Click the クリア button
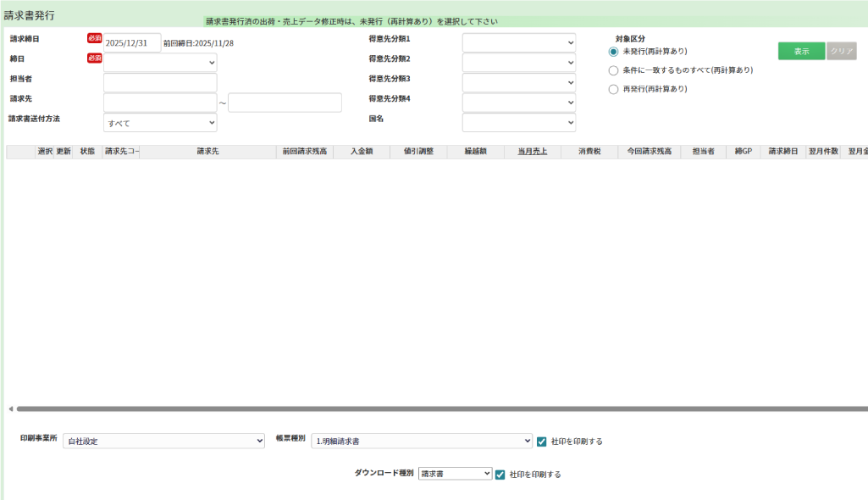The image size is (868, 500). [841, 51]
